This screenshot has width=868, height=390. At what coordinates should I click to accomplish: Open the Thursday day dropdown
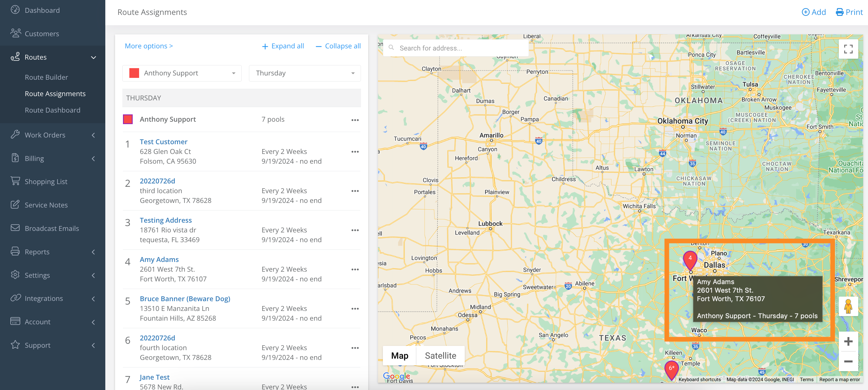(305, 73)
